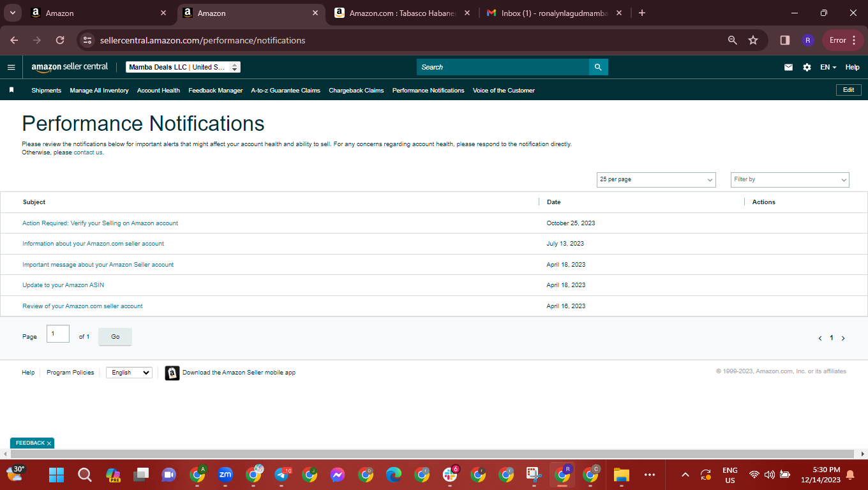Open Program Policies in the footer
Image resolution: width=868 pixels, height=490 pixels.
pyautogui.click(x=70, y=373)
